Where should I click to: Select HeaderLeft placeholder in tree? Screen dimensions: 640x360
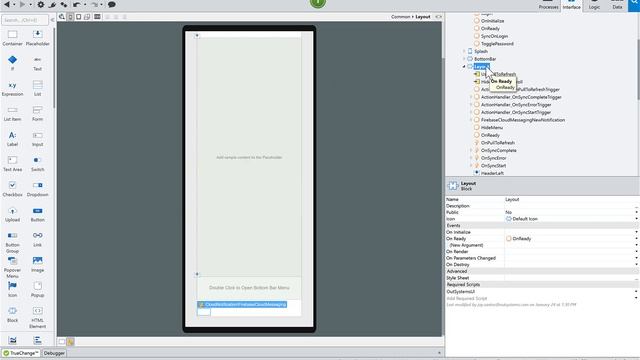(x=492, y=173)
